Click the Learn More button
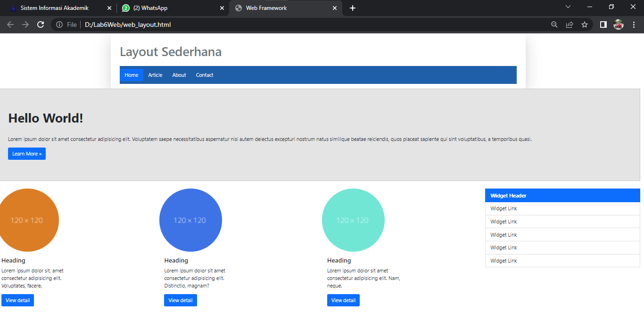The image size is (644, 329). click(27, 154)
